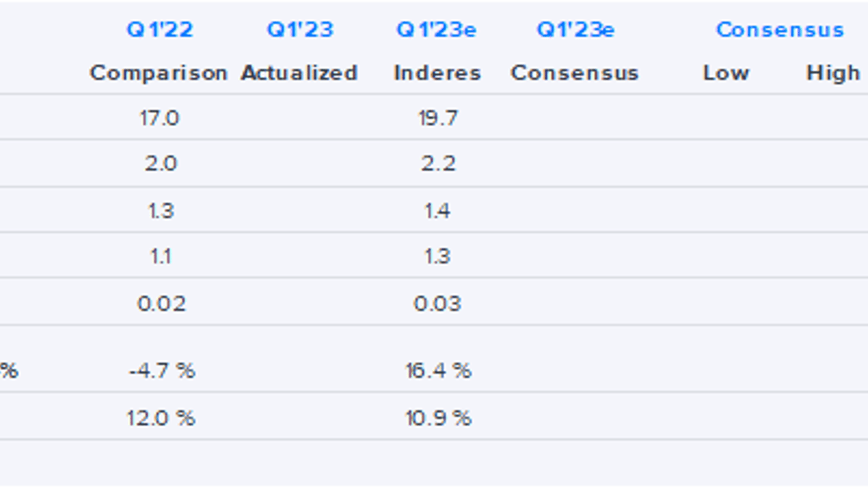Click the Q1'22 column header

pos(160,30)
